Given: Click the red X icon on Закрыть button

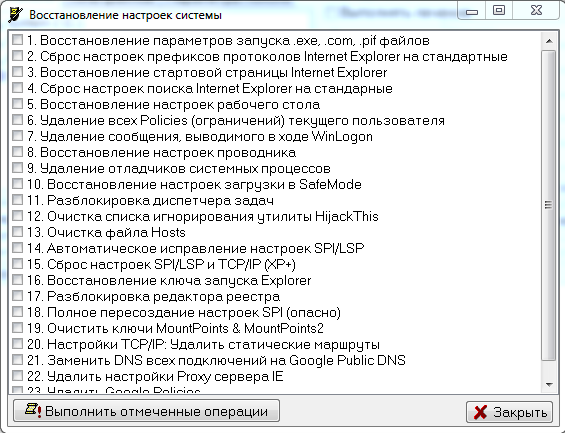Looking at the screenshot, I should pyautogui.click(x=480, y=412).
